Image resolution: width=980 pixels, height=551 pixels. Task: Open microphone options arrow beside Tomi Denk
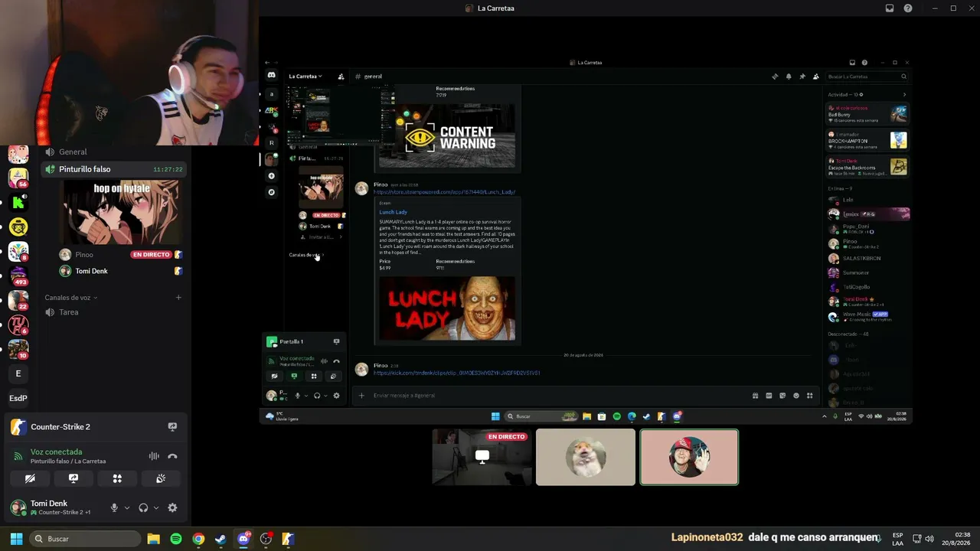coord(127,507)
